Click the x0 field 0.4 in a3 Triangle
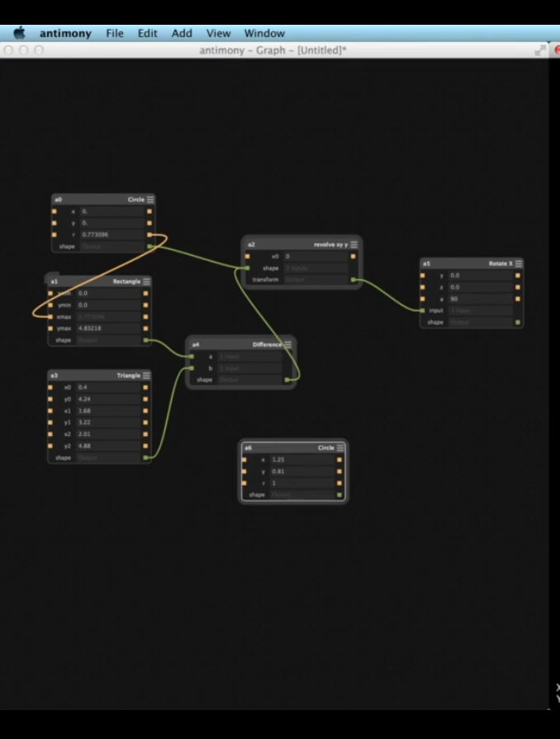Viewport: 560px width, 739px height. point(108,387)
